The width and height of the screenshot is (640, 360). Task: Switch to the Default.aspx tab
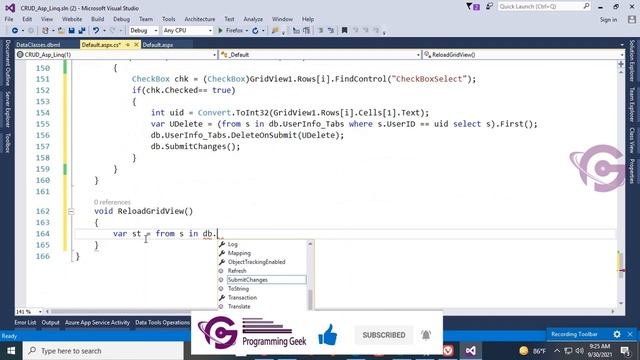click(x=158, y=45)
